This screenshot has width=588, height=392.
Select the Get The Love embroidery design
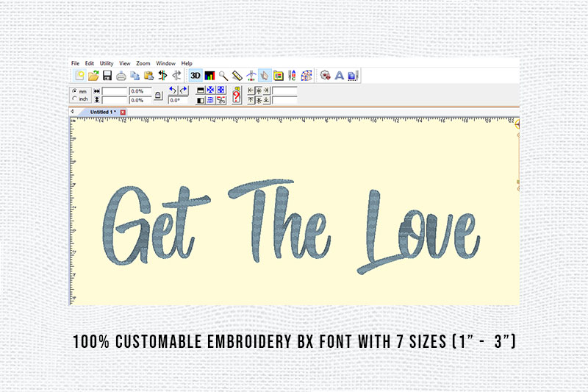point(291,227)
